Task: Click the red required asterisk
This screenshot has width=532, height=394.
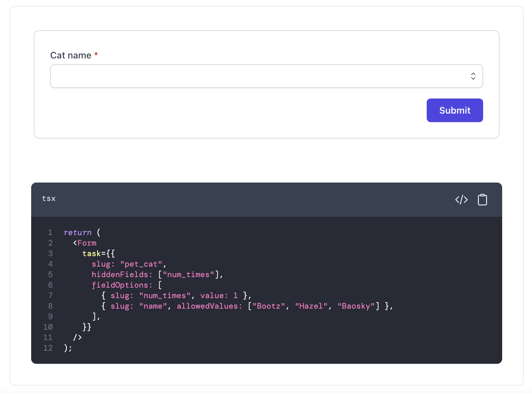Action: point(96,54)
